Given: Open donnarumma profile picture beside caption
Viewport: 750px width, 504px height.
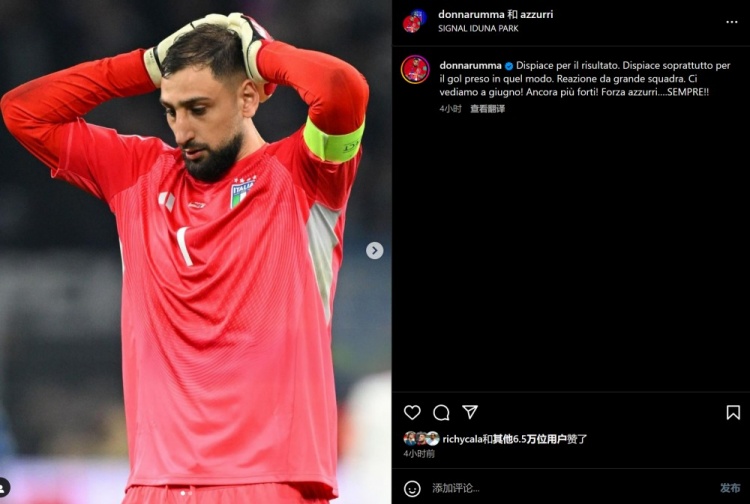Looking at the screenshot, I should point(415,69).
